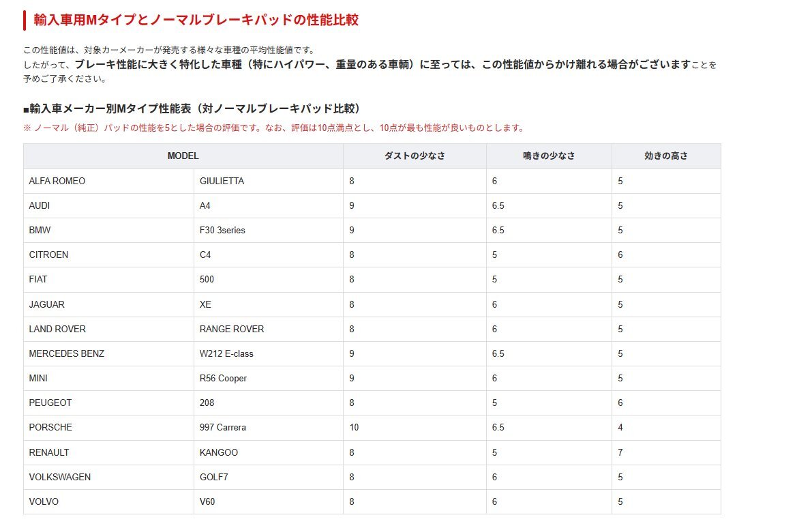Click the 効きの高さ column header
This screenshot has height=526, width=812.
tap(665, 156)
